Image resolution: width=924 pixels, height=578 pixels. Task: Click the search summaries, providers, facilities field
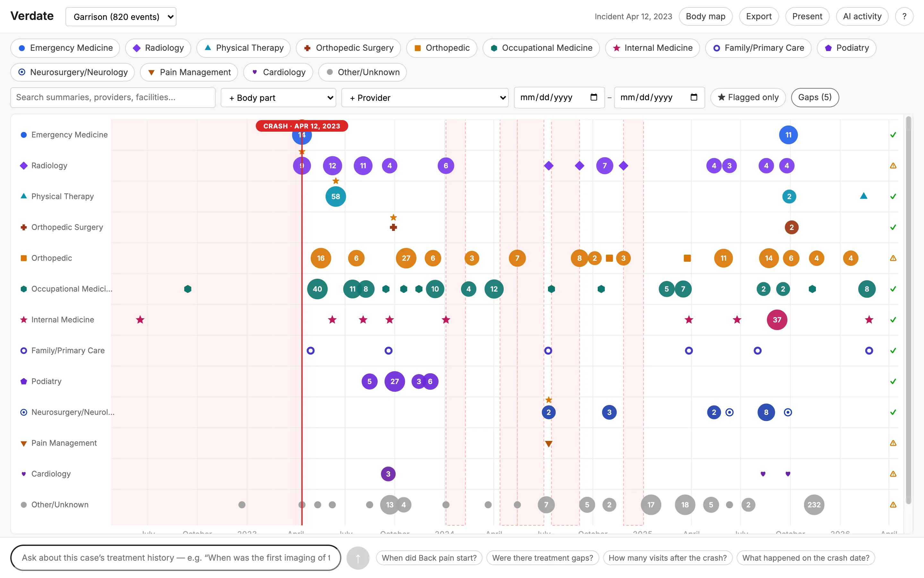point(113,98)
